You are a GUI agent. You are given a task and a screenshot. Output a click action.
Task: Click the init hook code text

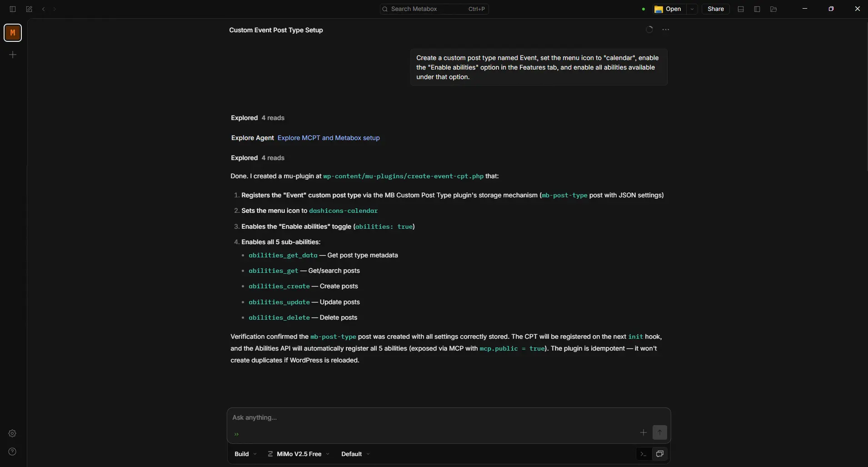(635, 336)
